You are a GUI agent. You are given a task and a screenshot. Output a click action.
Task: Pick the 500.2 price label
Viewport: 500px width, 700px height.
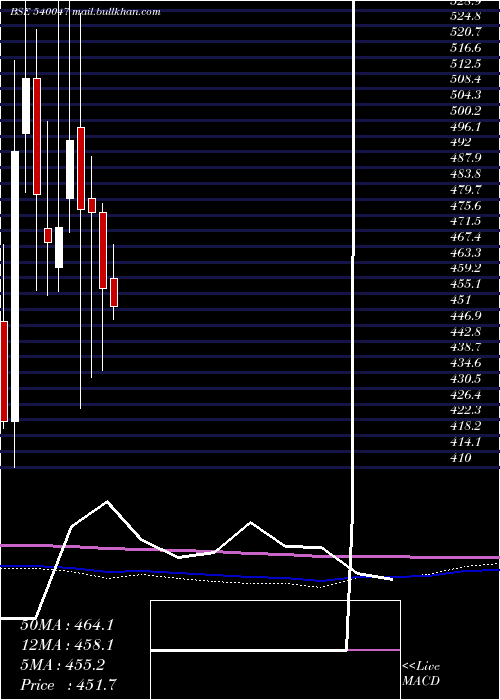click(466, 111)
